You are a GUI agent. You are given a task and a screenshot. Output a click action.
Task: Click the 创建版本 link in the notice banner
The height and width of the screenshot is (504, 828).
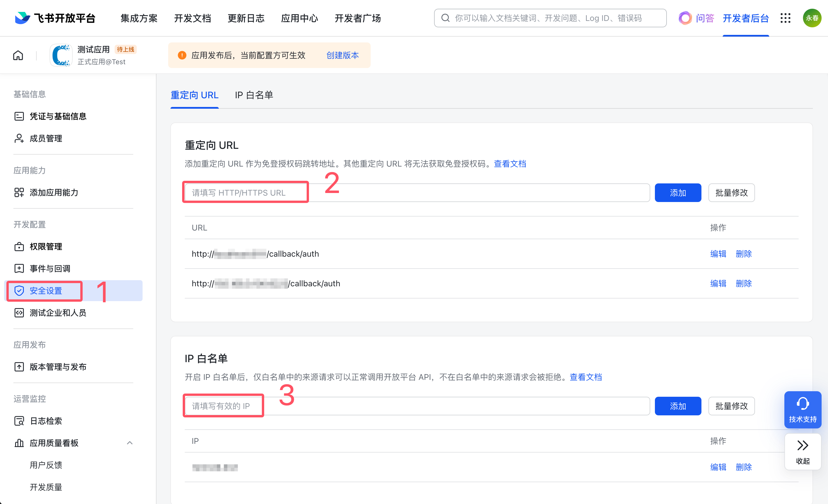(342, 55)
